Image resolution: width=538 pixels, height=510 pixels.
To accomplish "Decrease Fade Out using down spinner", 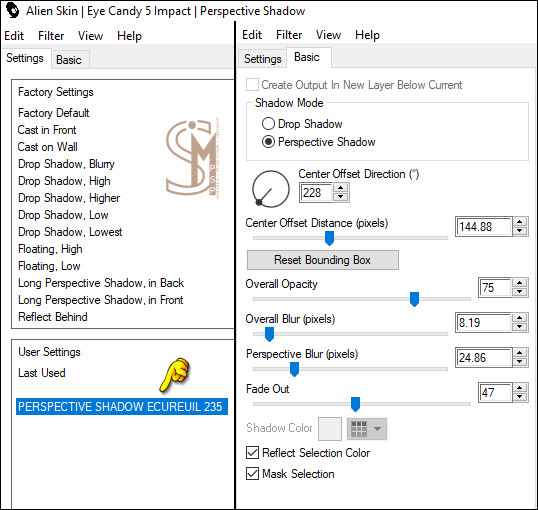I will pyautogui.click(x=520, y=397).
